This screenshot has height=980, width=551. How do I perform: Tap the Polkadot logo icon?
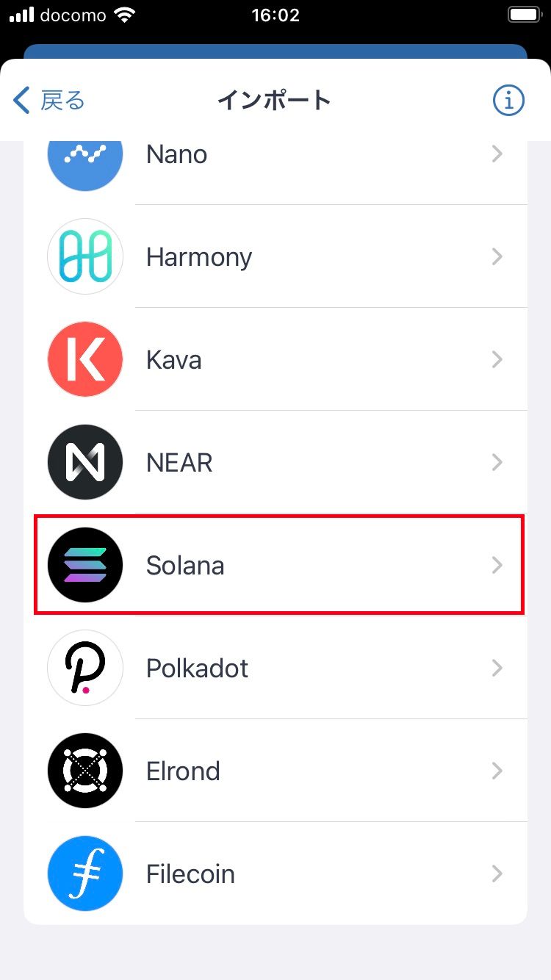click(84, 668)
